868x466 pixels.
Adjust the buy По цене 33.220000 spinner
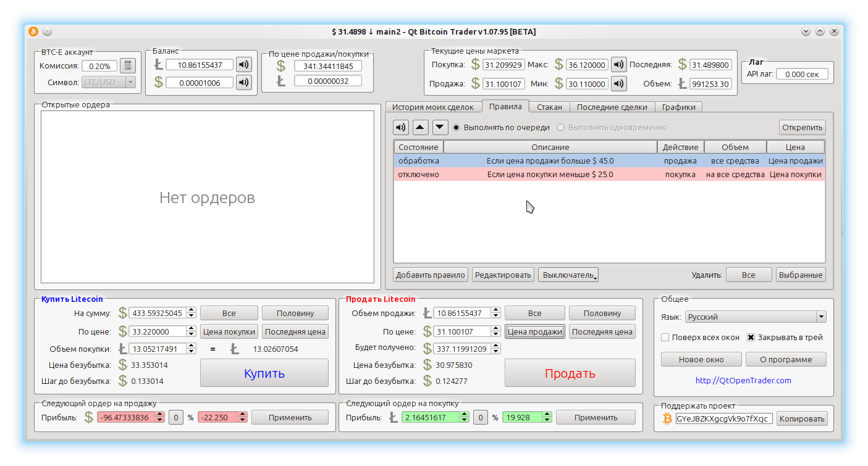click(x=192, y=331)
